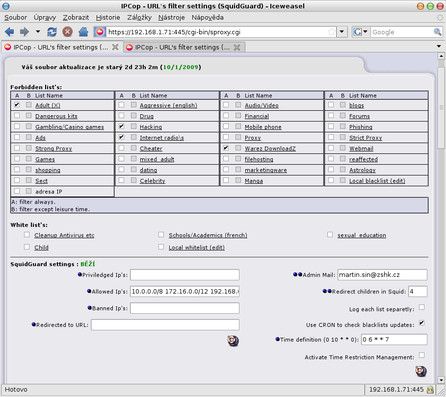Click the save icon under Redirected to URL

[x=233, y=341]
